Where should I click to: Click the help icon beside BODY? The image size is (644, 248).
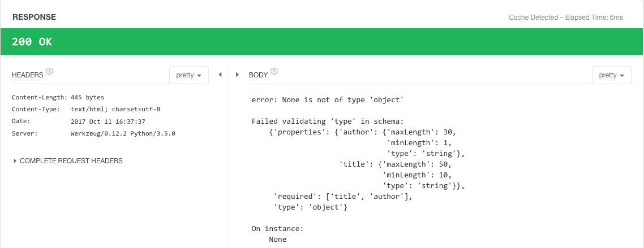[x=274, y=71]
